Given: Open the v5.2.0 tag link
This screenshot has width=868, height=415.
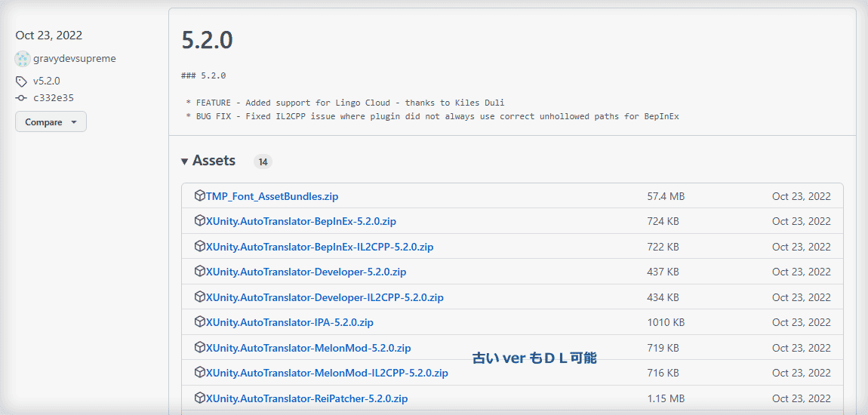Looking at the screenshot, I should pyautogui.click(x=47, y=81).
